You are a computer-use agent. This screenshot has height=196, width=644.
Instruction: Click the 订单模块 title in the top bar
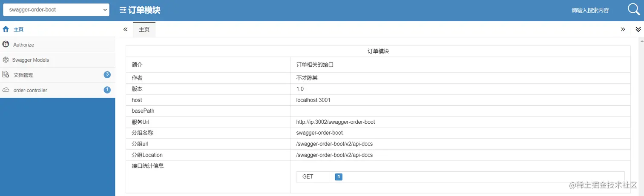click(144, 10)
